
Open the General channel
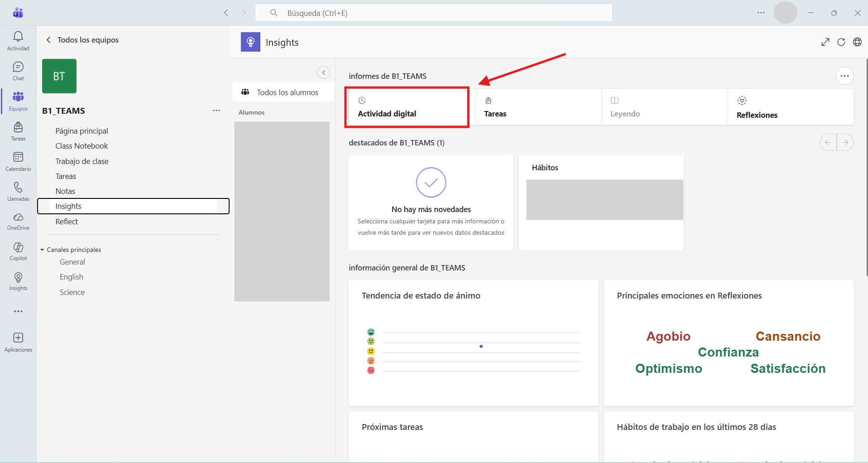(72, 262)
